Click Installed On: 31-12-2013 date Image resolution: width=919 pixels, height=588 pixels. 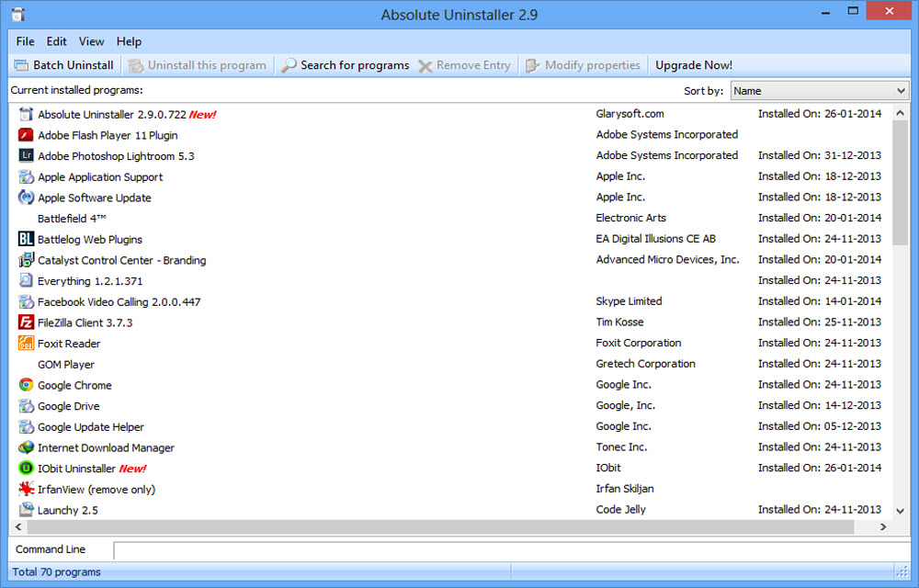pos(820,155)
